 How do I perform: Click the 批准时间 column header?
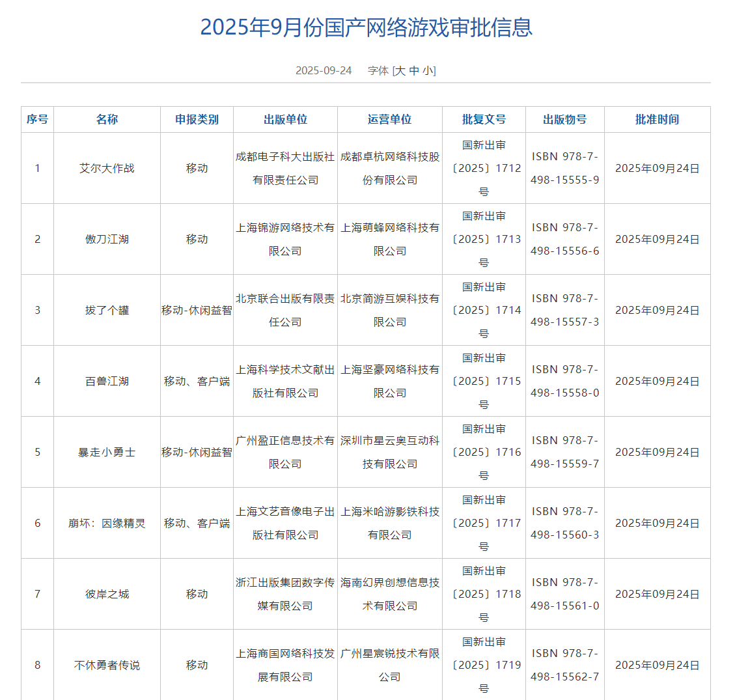pos(657,119)
